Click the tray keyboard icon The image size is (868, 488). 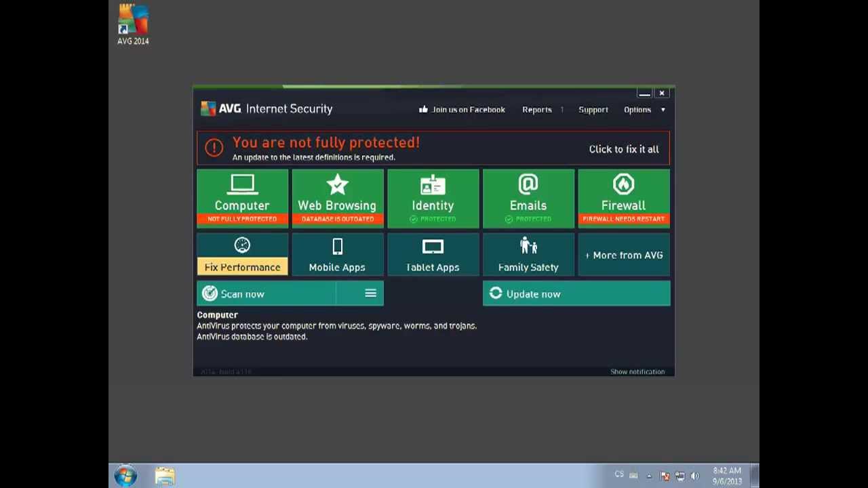pos(633,476)
